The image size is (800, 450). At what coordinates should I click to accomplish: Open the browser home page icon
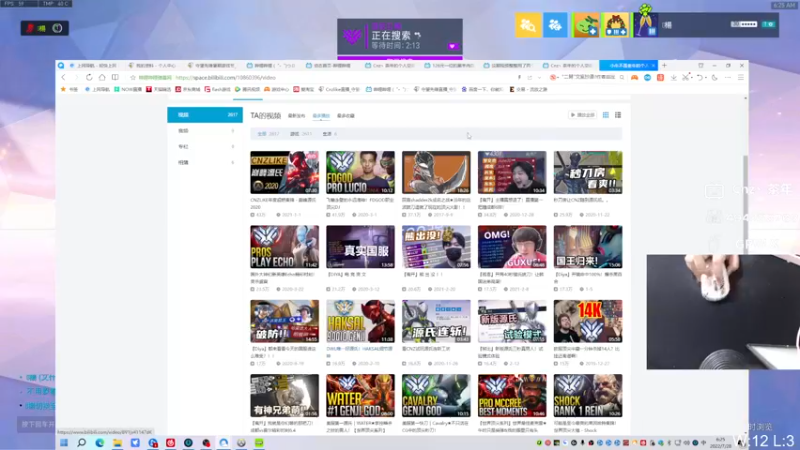(x=102, y=78)
